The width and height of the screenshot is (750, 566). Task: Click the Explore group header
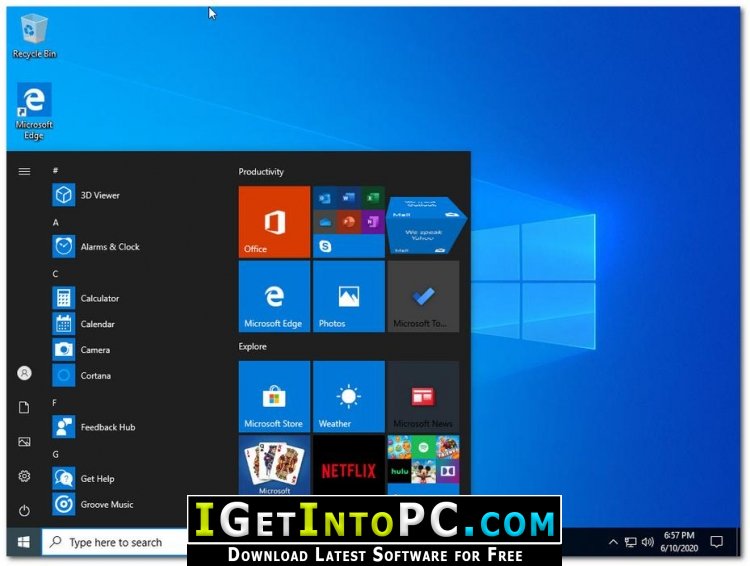(x=253, y=346)
